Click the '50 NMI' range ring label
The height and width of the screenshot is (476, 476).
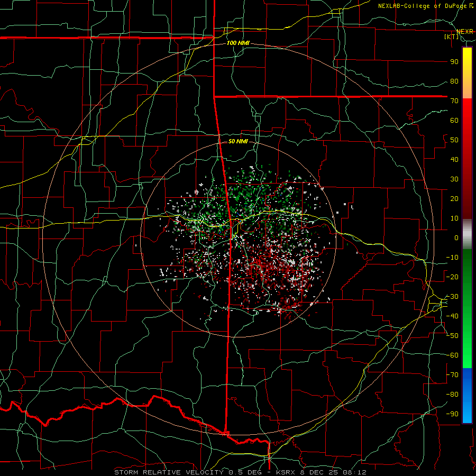click(x=238, y=141)
